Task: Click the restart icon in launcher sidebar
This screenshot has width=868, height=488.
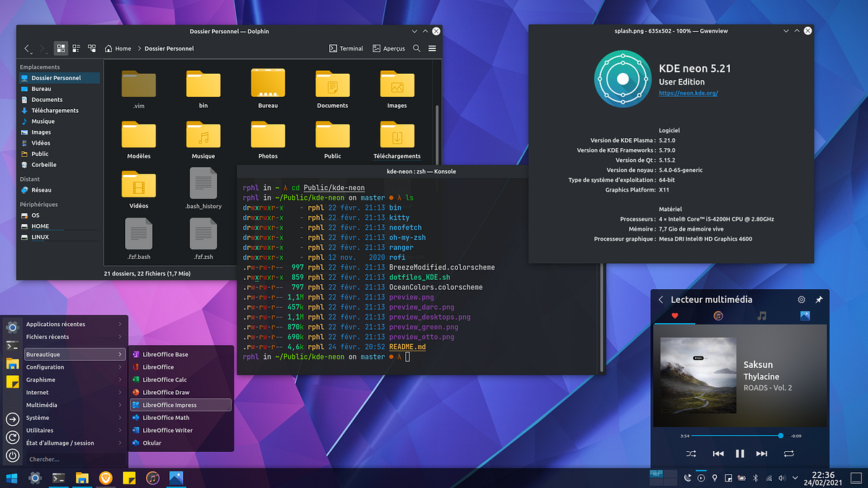Action: tap(12, 437)
